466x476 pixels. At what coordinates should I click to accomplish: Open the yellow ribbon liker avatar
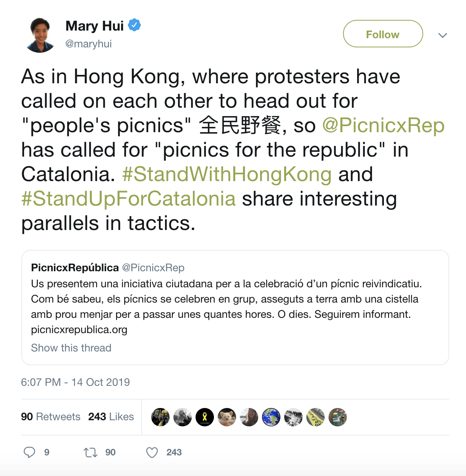205,417
